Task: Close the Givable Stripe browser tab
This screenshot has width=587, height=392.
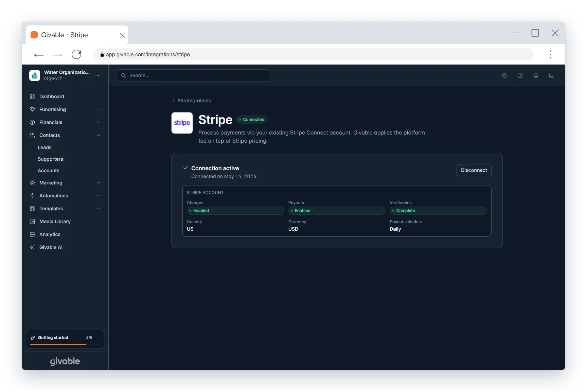Action: point(122,35)
